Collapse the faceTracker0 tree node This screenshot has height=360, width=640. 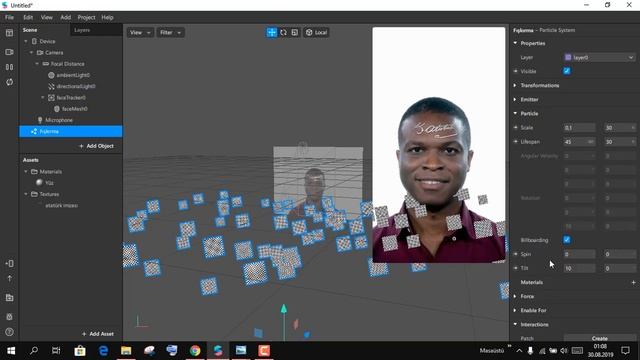click(x=43, y=98)
